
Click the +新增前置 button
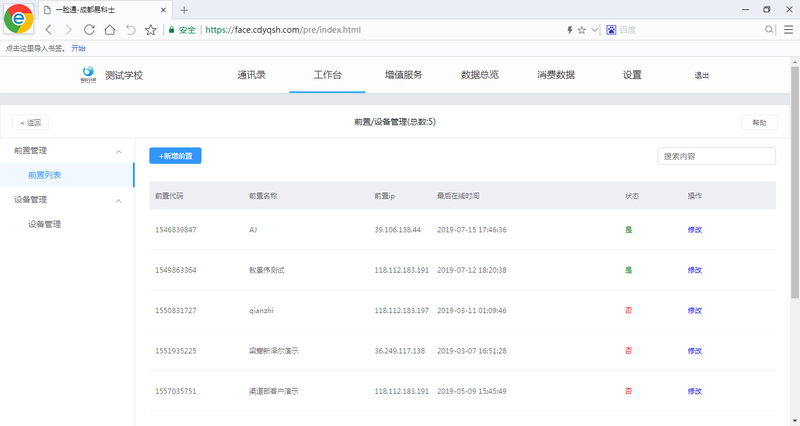[176, 156]
